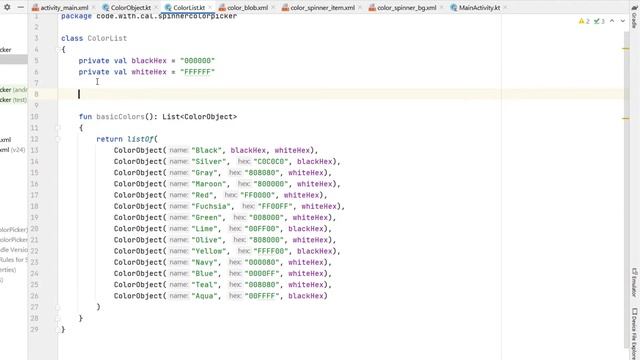Switch to the activity_main.xml tab
This screenshot has height=360, width=640.
pos(64,8)
